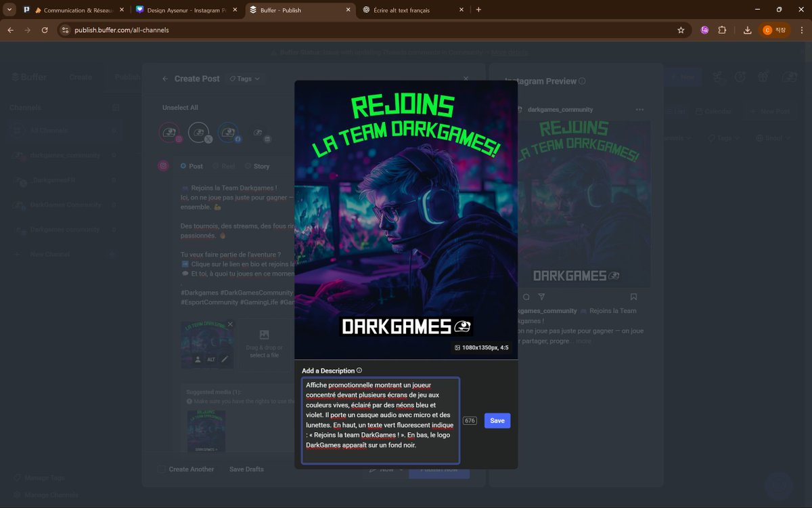Viewport: 812px width, 508px height.
Task: Click info icon next to Add a Description
Action: pyautogui.click(x=359, y=371)
